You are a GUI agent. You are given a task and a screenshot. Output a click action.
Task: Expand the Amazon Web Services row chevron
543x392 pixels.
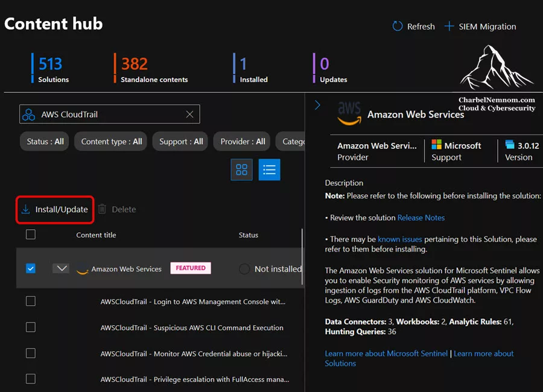tap(62, 268)
